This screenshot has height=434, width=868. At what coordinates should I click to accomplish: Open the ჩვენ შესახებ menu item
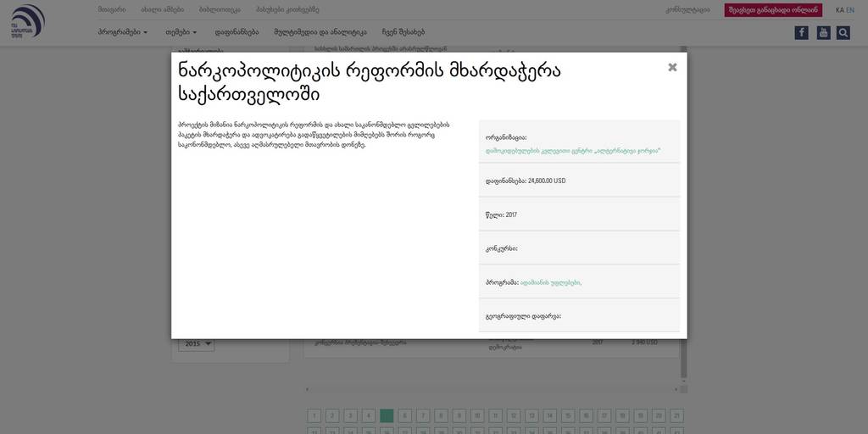pos(403,32)
